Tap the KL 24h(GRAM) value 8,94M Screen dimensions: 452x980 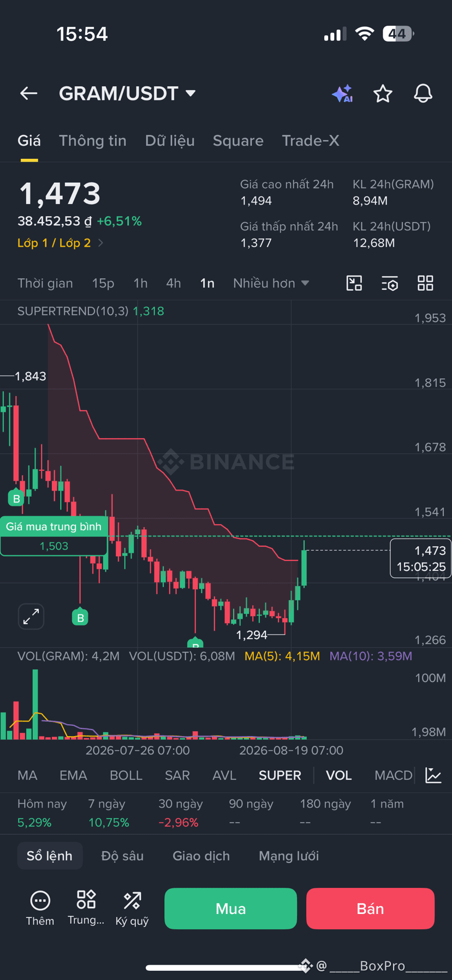click(x=370, y=201)
